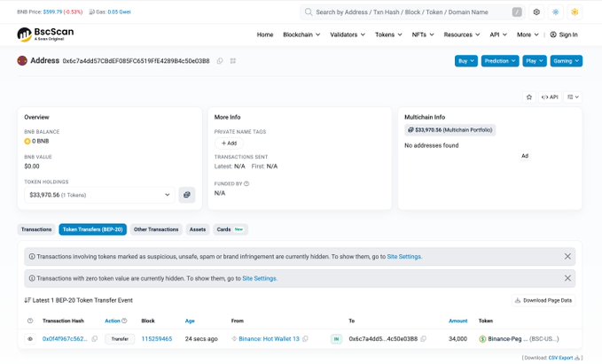This screenshot has width=602, height=364.
Task: Select Token Transfers (BEP-20) tab
Action: [x=92, y=229]
